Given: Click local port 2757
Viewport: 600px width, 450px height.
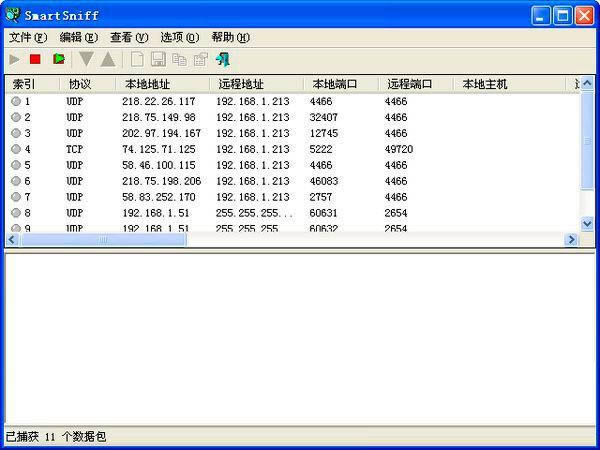Looking at the screenshot, I should coord(321,197).
